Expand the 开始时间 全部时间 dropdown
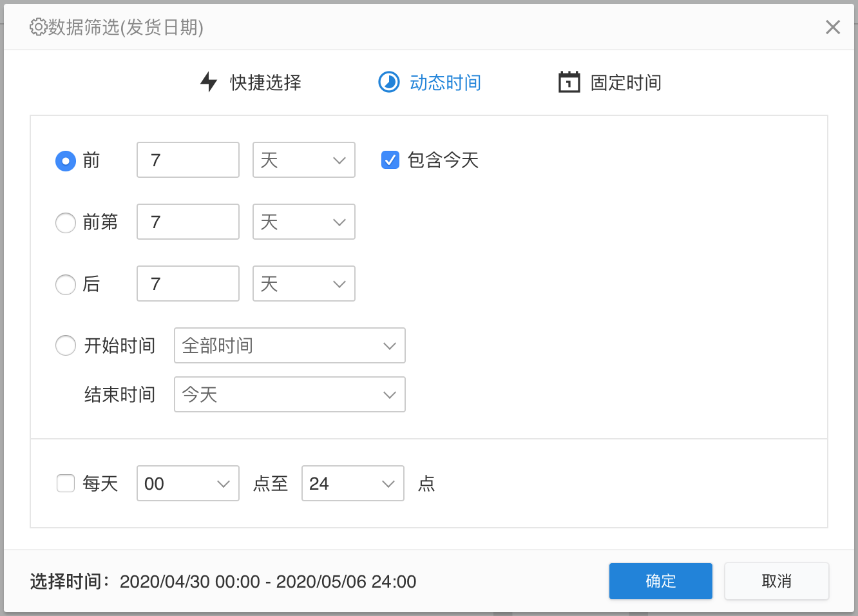The width and height of the screenshot is (858, 616). point(289,346)
